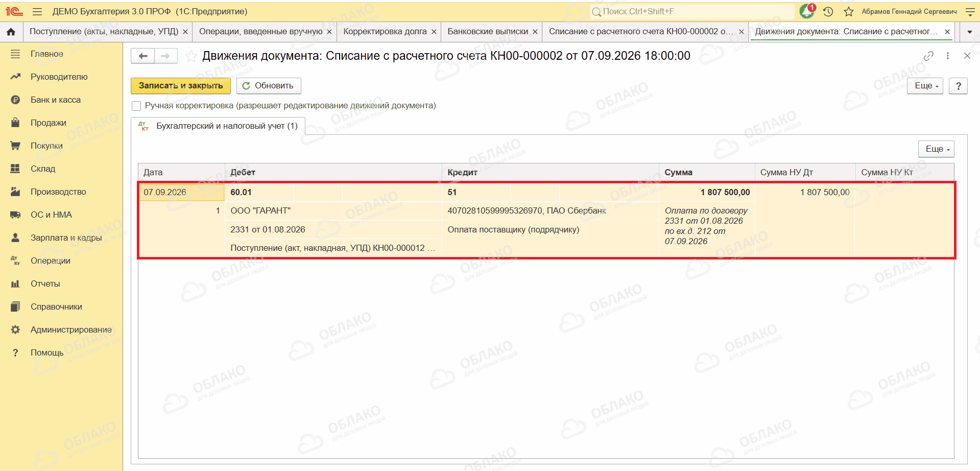
Task: Enable Ручная корректировка checkbox
Action: [136, 106]
